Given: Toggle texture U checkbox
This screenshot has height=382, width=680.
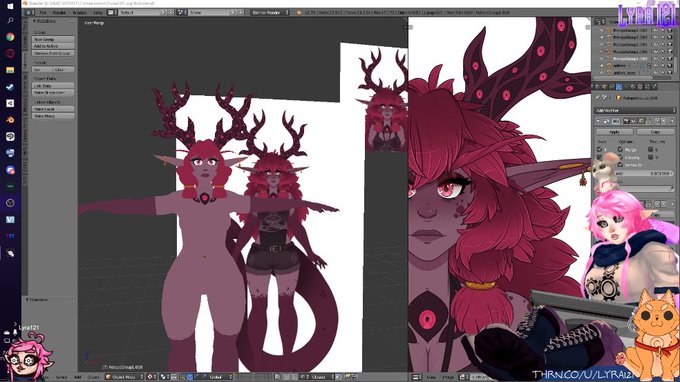Looking at the screenshot, I should point(651,149).
